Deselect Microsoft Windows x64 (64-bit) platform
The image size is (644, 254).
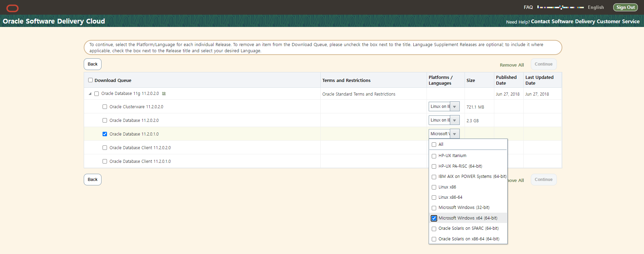pyautogui.click(x=434, y=218)
